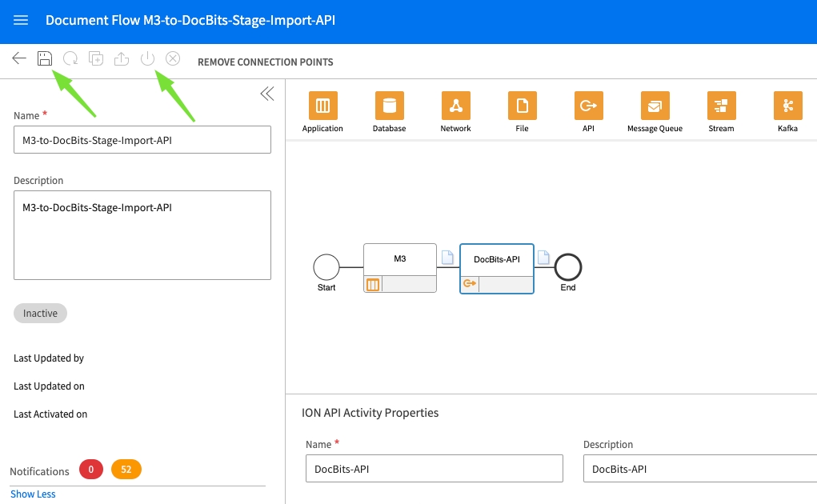Choose the Kafka activity icon
817x504 pixels.
pos(787,106)
